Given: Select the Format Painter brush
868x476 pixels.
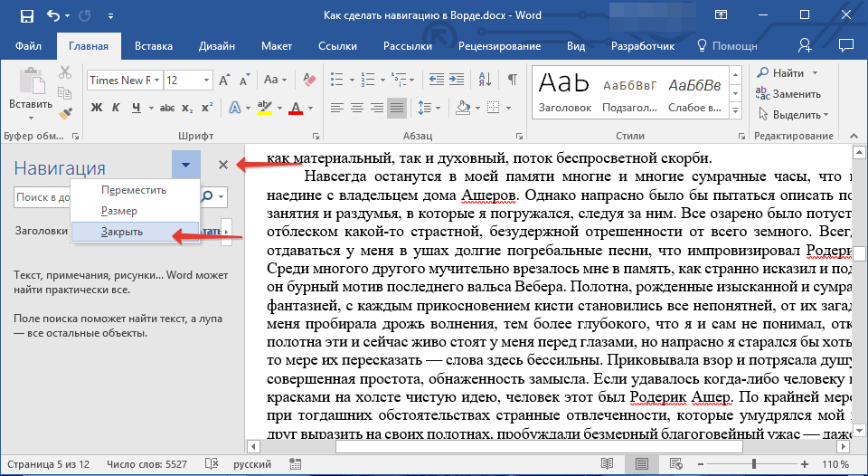Looking at the screenshot, I should click(65, 114).
